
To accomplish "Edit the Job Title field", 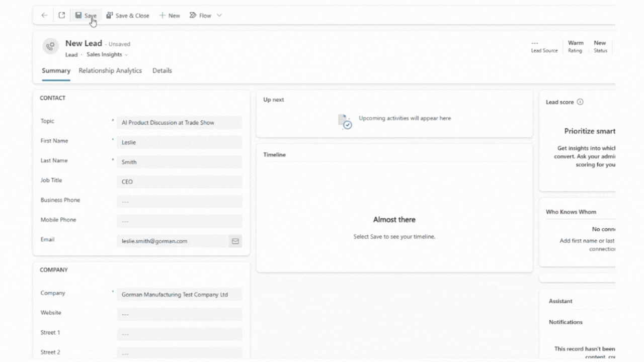I will [x=180, y=182].
